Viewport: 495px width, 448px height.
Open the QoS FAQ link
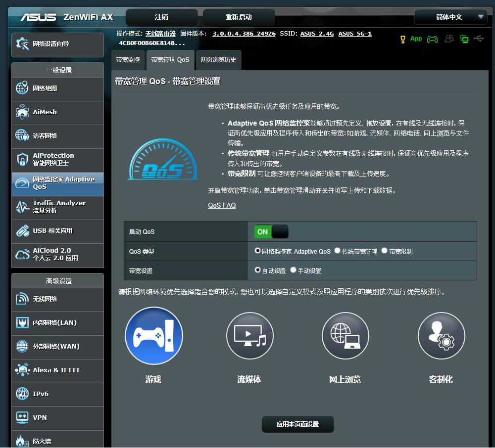click(x=221, y=205)
